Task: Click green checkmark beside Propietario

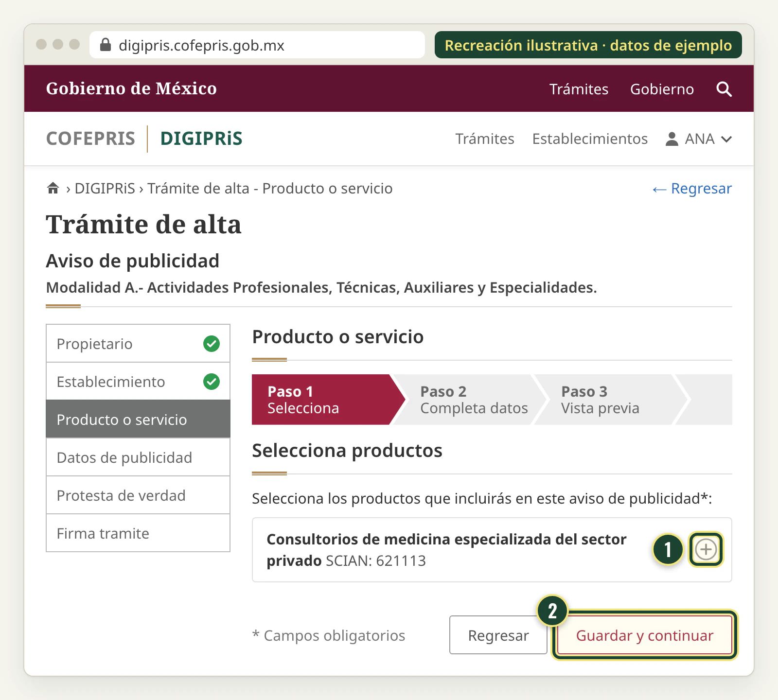Action: click(212, 344)
